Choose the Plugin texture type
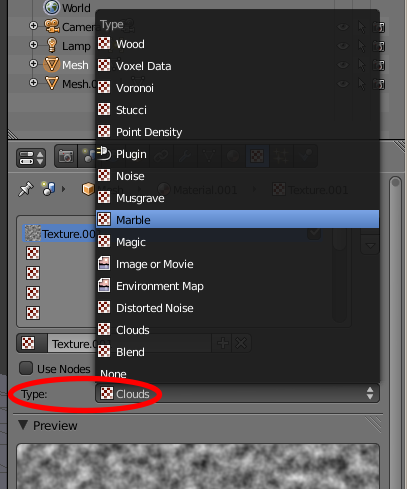This screenshot has height=489, width=407. click(x=237, y=154)
